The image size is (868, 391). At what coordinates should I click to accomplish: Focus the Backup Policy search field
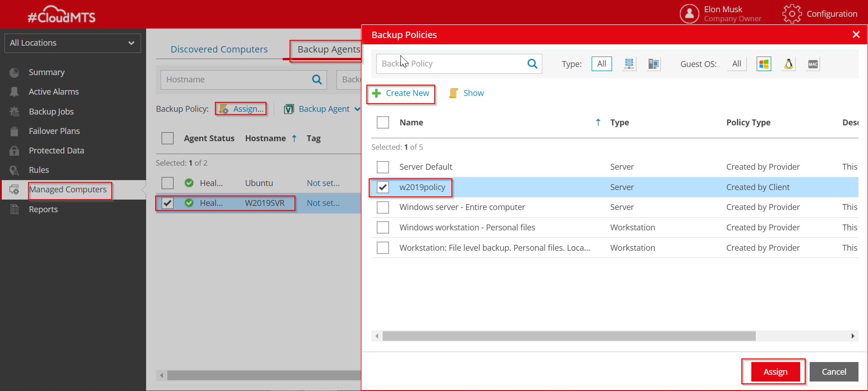coord(450,64)
